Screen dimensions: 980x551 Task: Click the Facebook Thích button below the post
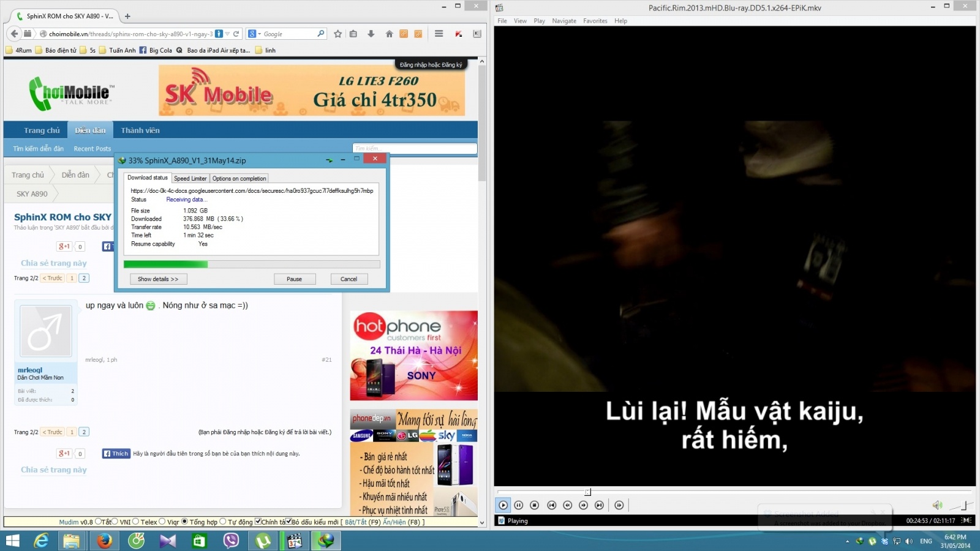click(x=116, y=454)
